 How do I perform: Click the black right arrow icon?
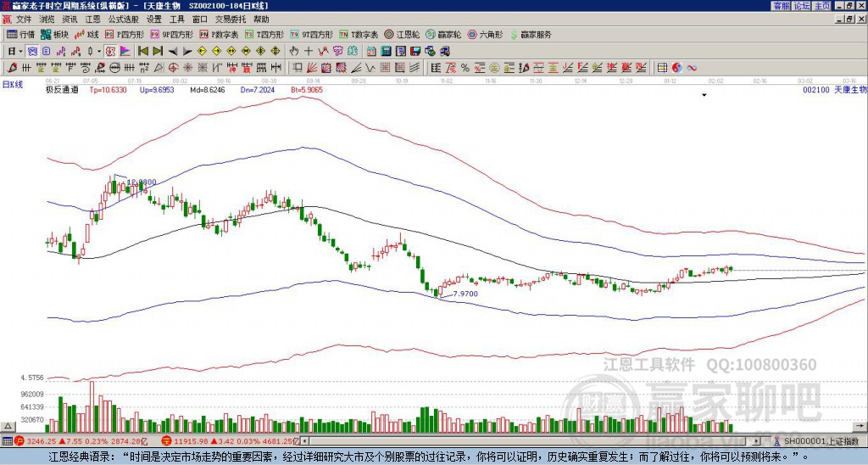(x=187, y=52)
